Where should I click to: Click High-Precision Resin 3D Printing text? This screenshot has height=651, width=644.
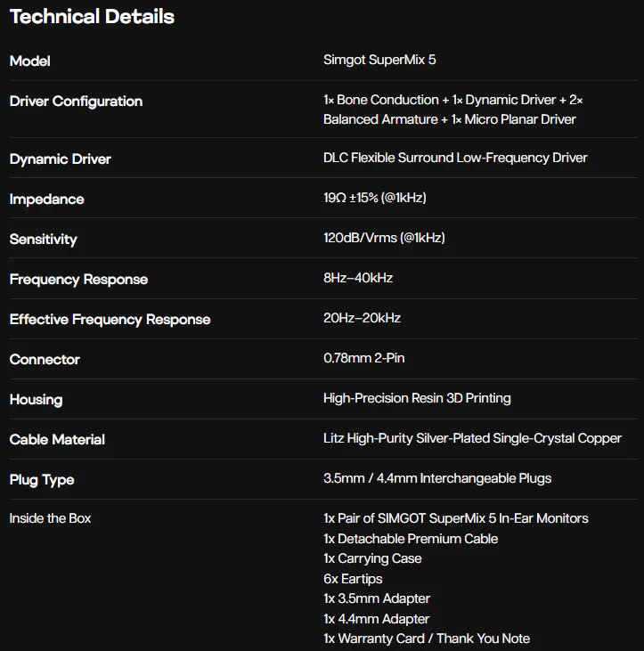417,398
